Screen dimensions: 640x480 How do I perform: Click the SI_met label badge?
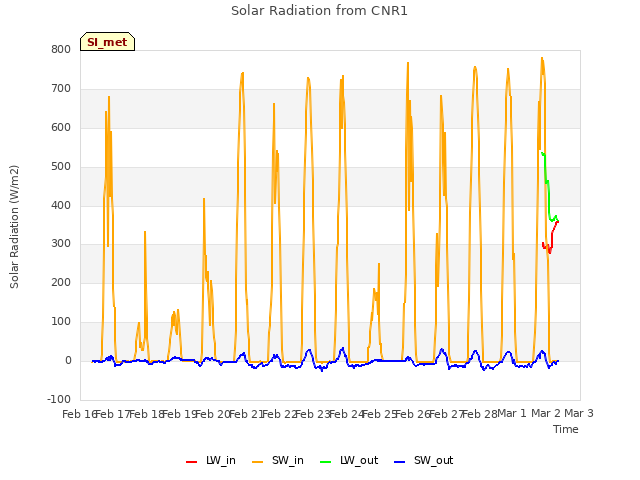click(x=107, y=42)
